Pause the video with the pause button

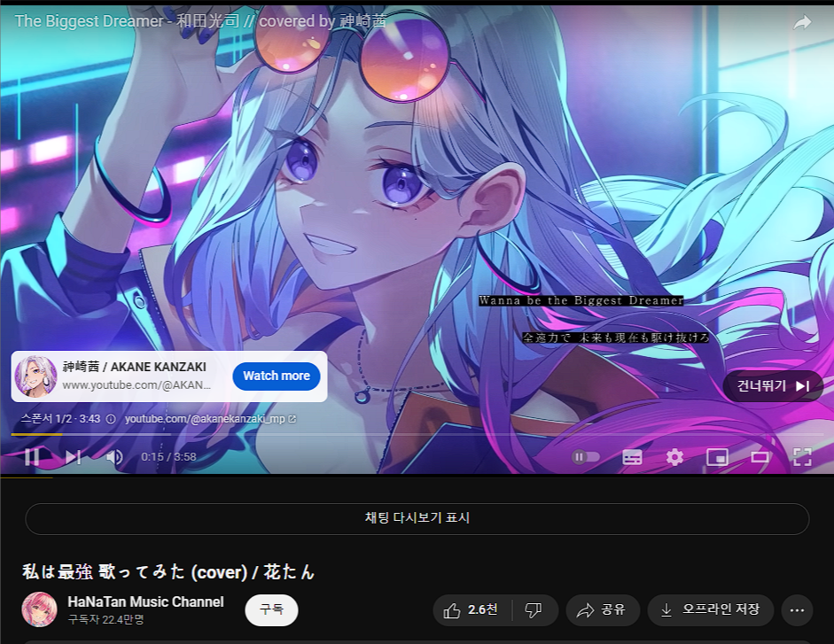pyautogui.click(x=32, y=457)
